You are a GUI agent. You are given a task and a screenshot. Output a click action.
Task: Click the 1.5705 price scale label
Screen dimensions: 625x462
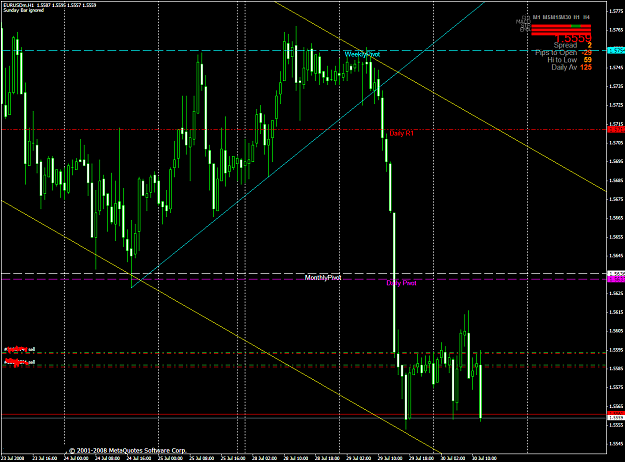tap(616, 143)
